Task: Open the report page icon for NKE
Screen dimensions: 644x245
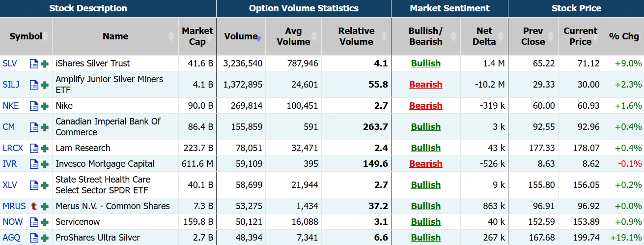Action: point(34,106)
